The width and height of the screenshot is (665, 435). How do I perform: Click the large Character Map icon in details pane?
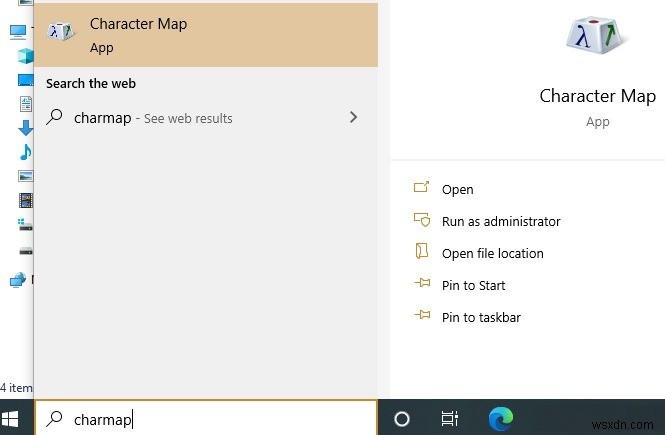(x=597, y=40)
